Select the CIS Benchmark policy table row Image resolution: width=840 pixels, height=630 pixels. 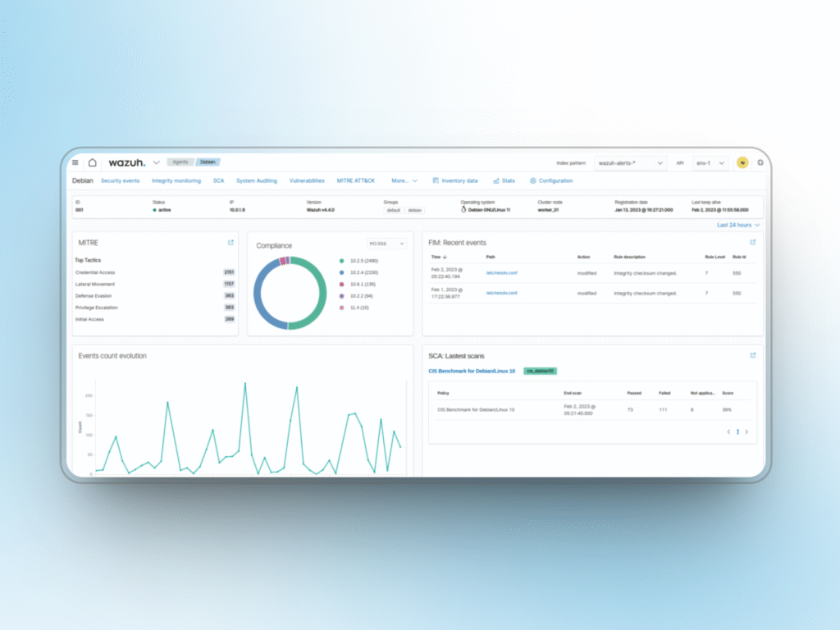(x=592, y=410)
